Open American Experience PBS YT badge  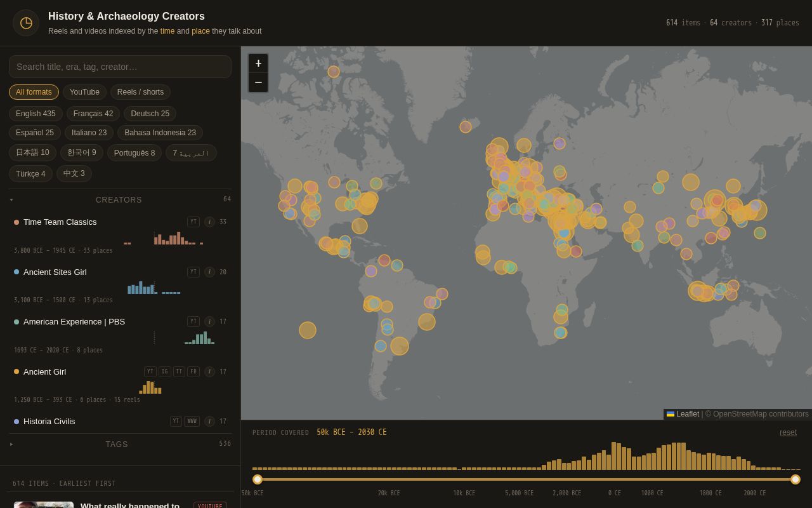(x=193, y=322)
